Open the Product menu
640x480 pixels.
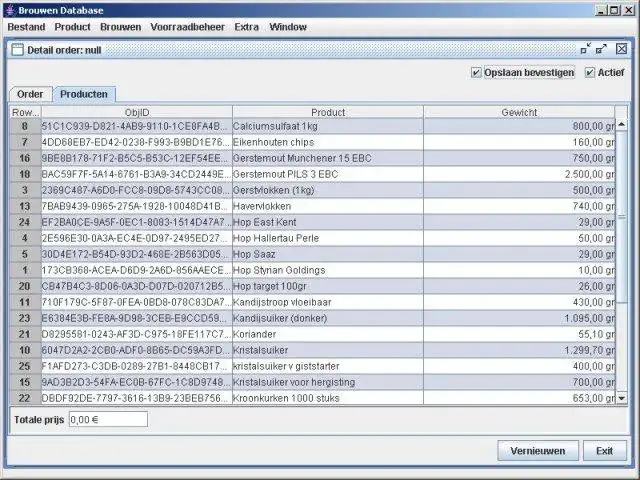pyautogui.click(x=72, y=27)
